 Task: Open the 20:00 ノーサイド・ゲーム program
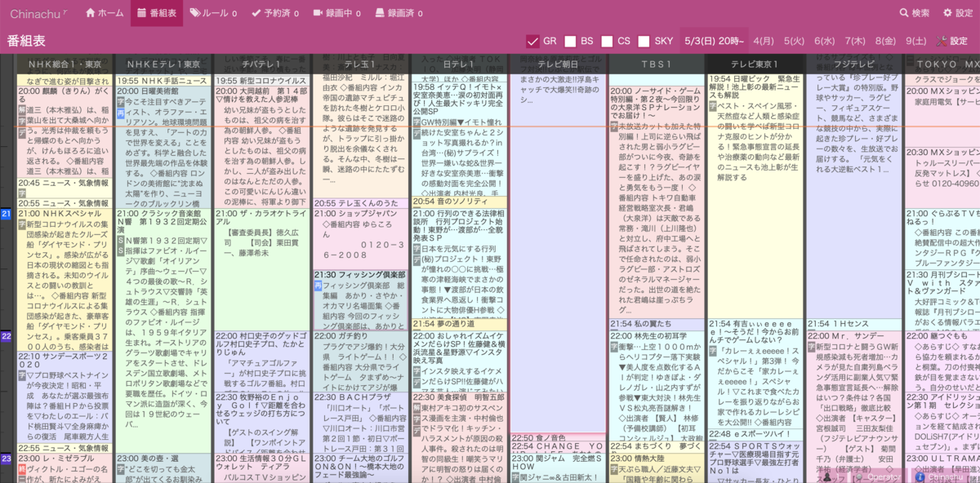tap(657, 202)
